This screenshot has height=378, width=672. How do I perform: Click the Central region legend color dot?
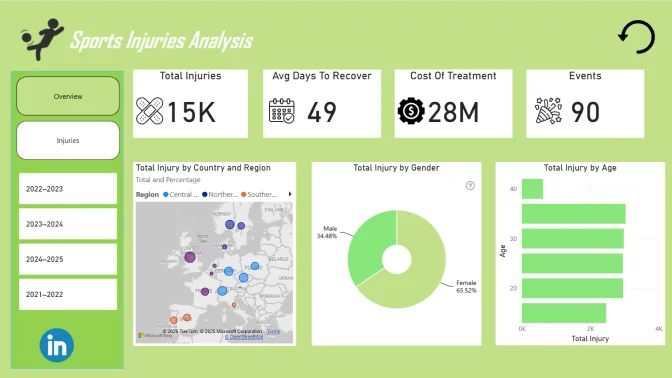pos(166,194)
